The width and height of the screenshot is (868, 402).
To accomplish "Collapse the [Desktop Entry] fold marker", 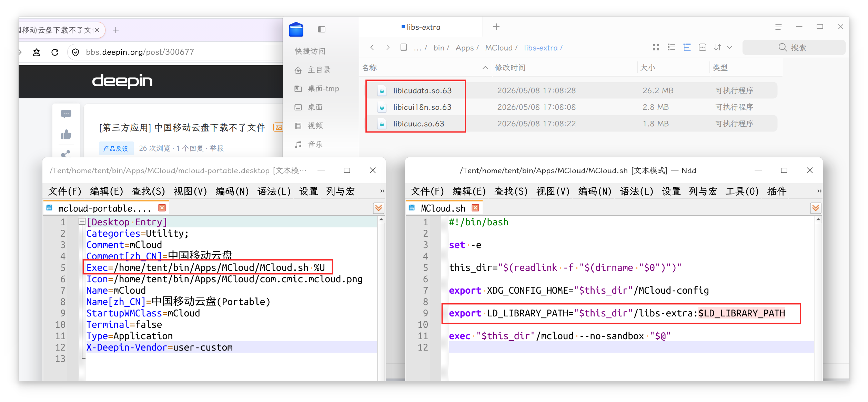I will pyautogui.click(x=82, y=222).
